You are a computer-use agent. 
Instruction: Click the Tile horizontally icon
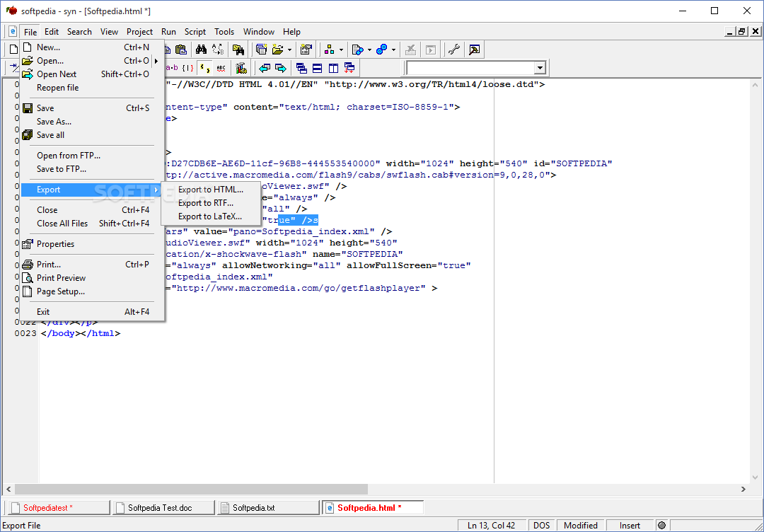(x=317, y=68)
